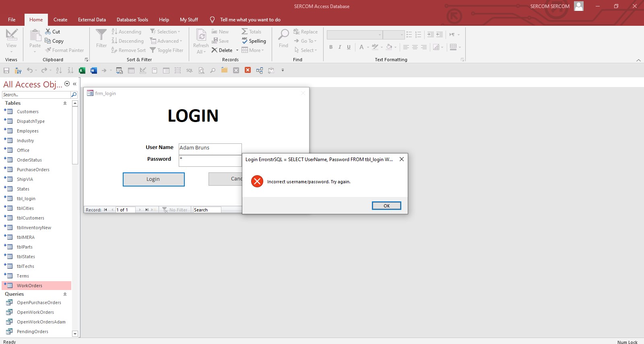Click the Copy command in Clipboard group
This screenshot has height=344, width=644.
(54, 41)
